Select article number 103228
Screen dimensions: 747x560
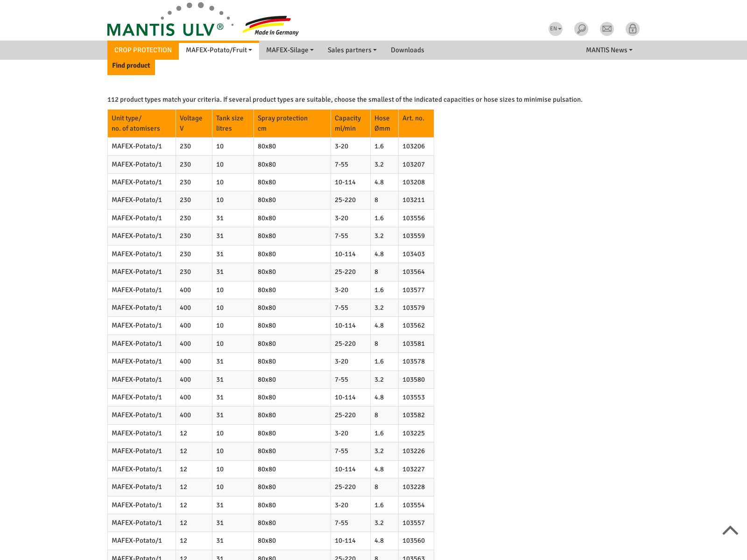point(414,487)
